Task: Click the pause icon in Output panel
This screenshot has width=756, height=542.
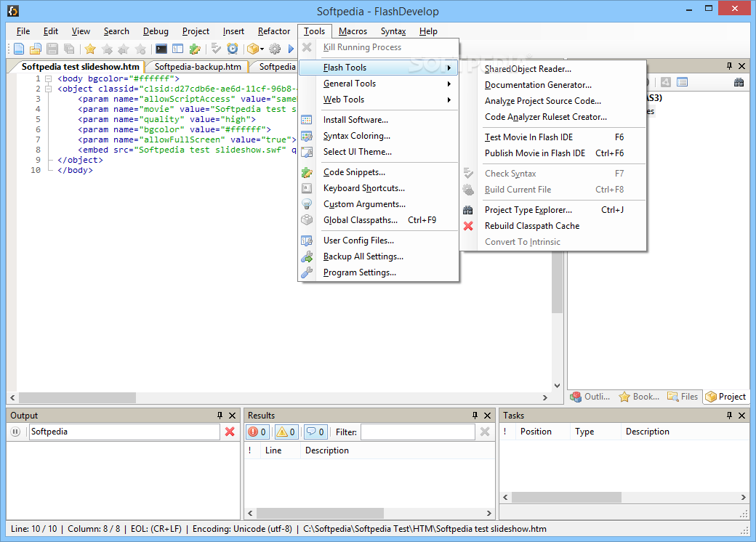Action: tap(15, 432)
